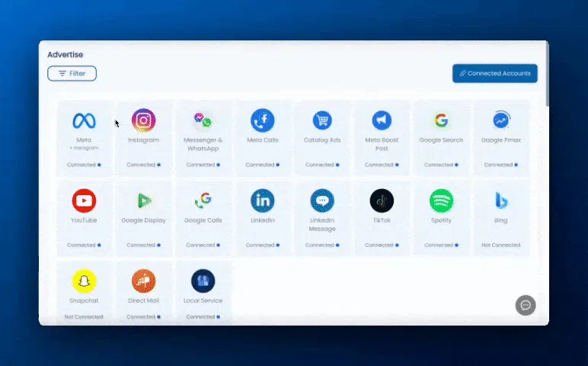Click the Connected status under Spotify
The image size is (588, 366).
441,245
